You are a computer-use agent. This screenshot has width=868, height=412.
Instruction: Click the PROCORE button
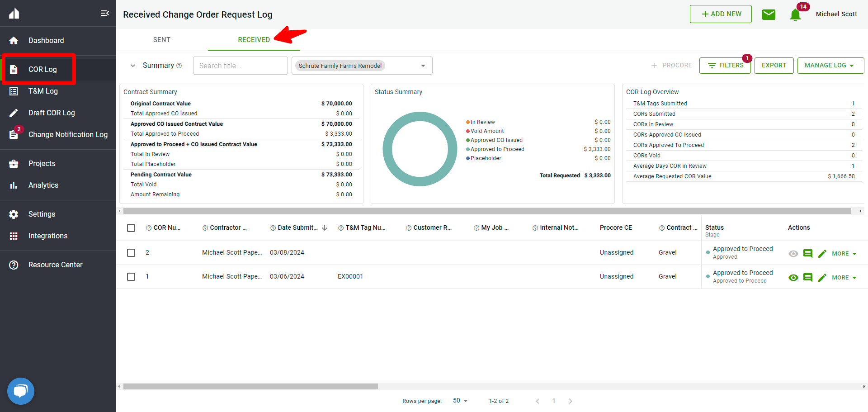point(671,66)
